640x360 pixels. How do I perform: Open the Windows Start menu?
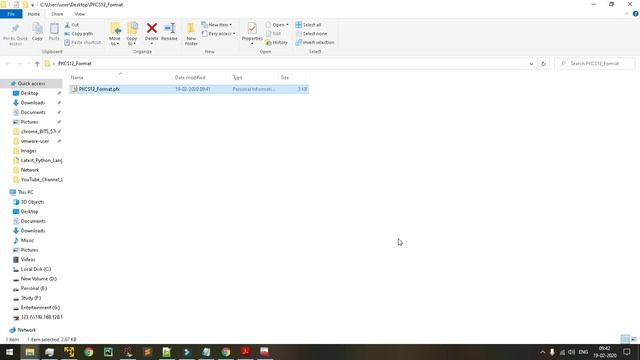pyautogui.click(x=9, y=352)
